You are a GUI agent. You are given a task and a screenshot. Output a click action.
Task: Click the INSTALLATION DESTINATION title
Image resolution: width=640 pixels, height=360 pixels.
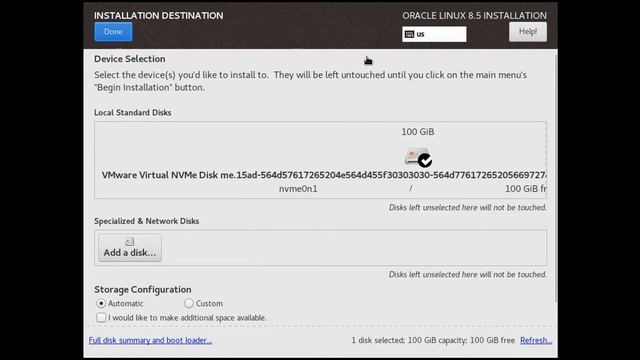pyautogui.click(x=159, y=16)
